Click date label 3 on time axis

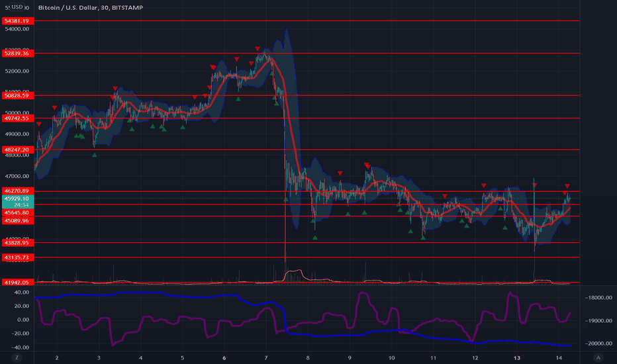point(99,357)
